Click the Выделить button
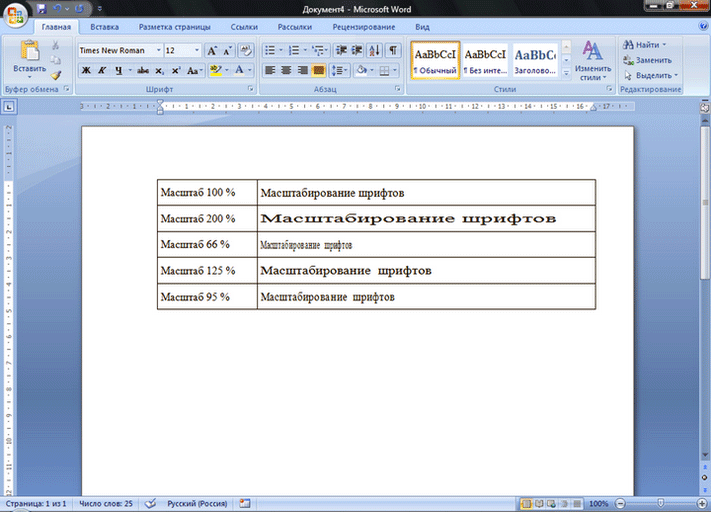This screenshot has height=512, width=711. [x=651, y=75]
